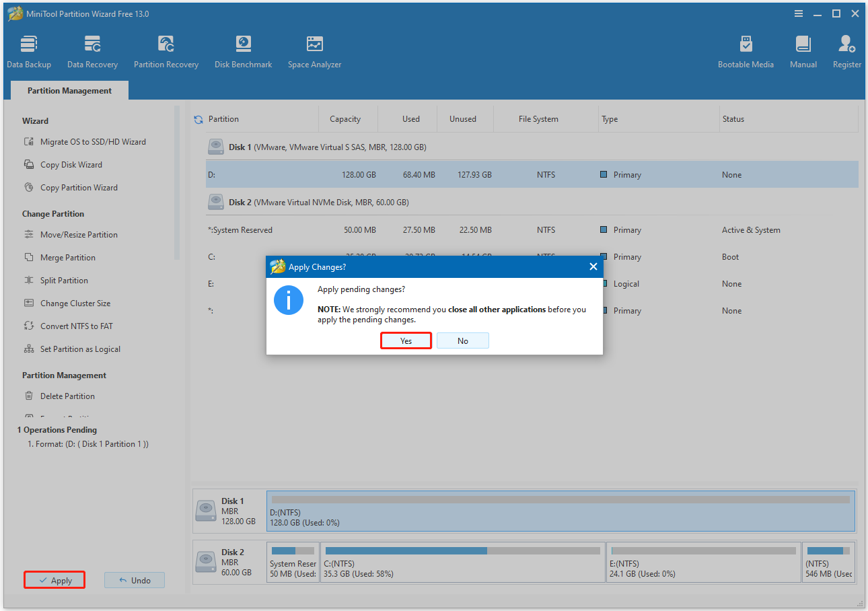Image resolution: width=868 pixels, height=611 pixels.
Task: Launch Partition Recovery
Action: point(166,50)
